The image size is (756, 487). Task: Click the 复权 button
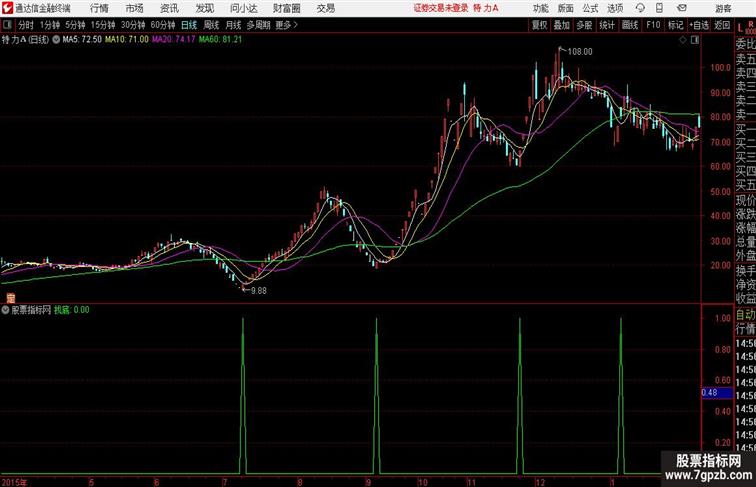(x=540, y=25)
